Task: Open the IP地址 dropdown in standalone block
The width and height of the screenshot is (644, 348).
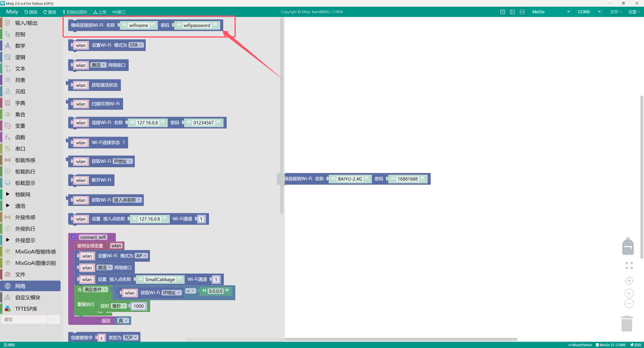Action: [x=123, y=161]
